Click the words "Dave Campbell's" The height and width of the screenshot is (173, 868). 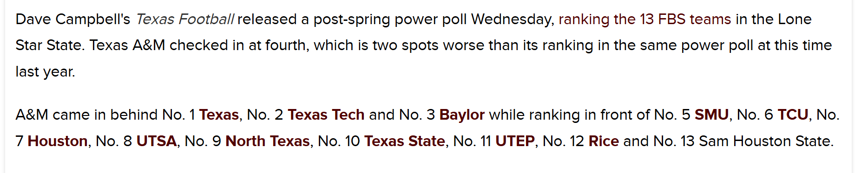click(73, 19)
